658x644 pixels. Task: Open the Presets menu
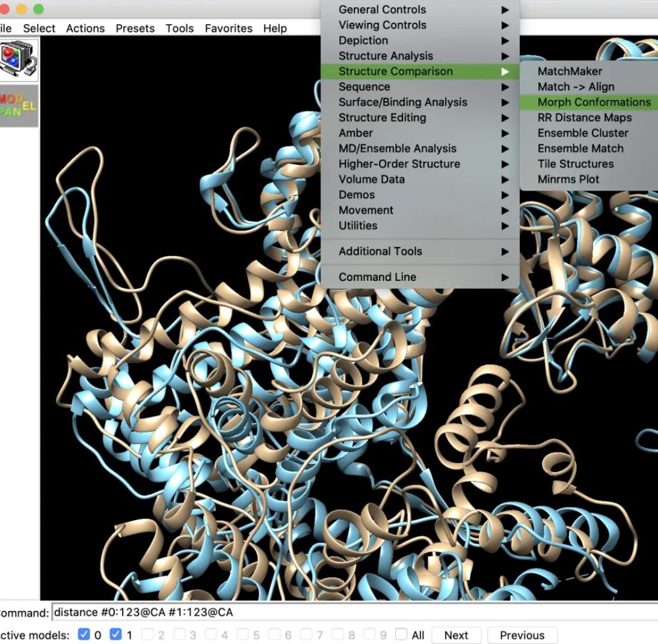coord(135,28)
